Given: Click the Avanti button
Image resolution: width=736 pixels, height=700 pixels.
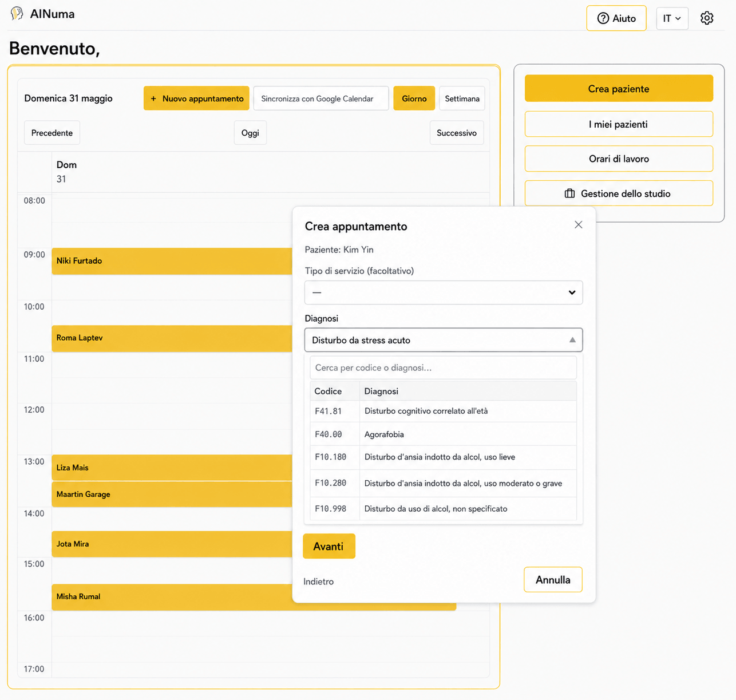Looking at the screenshot, I should click(x=329, y=546).
